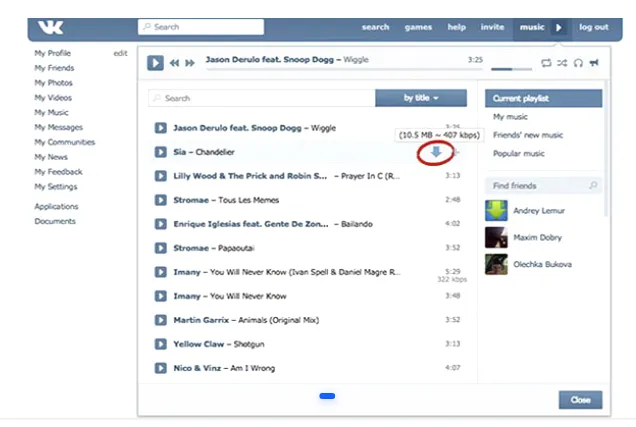Click the Find friends magnifier icon
The height and width of the screenshot is (427, 636).
[593, 185]
